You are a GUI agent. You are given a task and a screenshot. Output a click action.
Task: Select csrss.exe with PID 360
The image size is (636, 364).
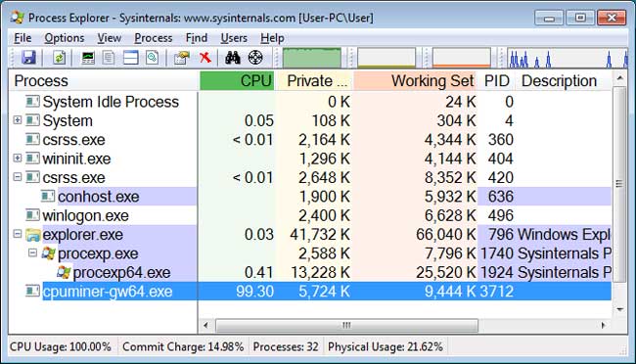click(x=310, y=140)
